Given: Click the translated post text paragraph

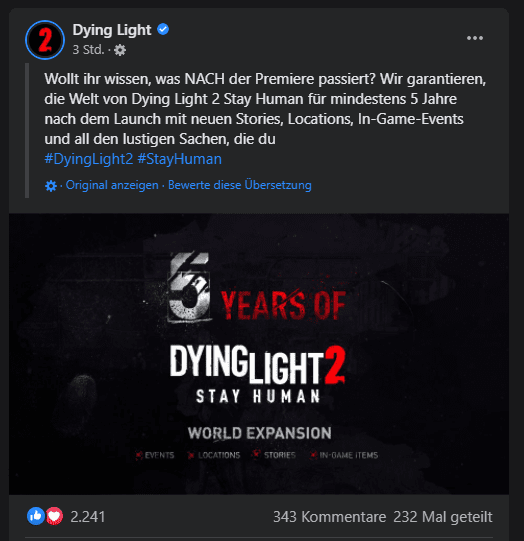Looking at the screenshot, I should click(265, 109).
